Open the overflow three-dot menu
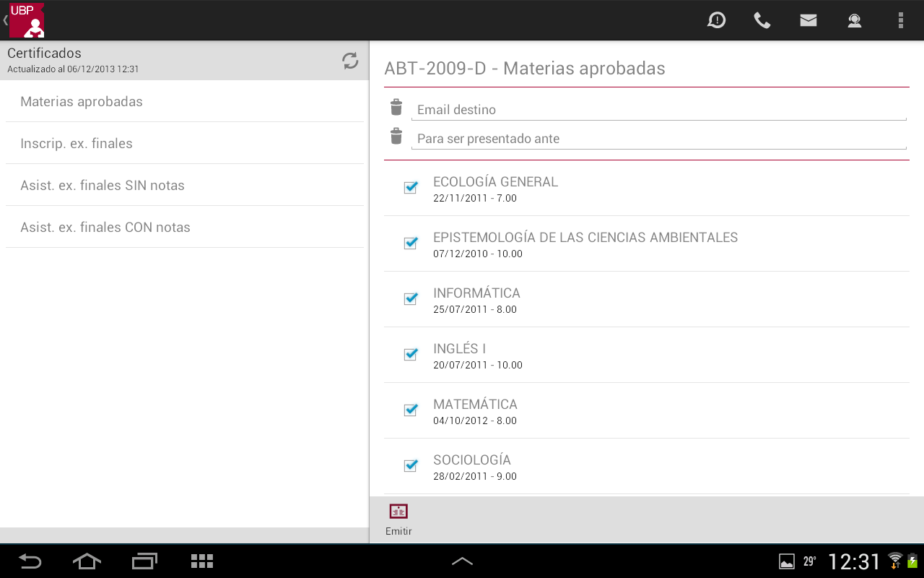Screen dimensions: 924x578 point(900,20)
